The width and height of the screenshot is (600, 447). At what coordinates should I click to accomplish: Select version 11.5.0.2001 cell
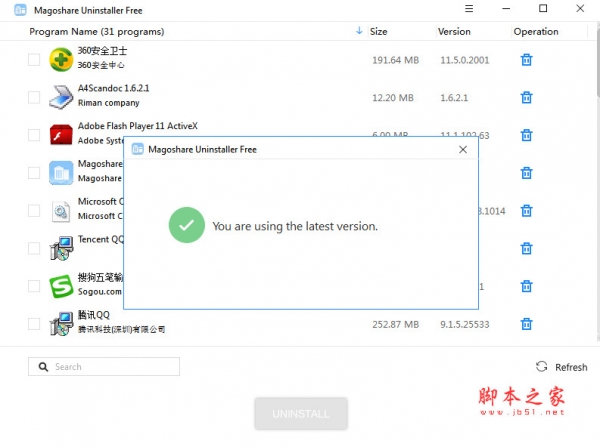[x=465, y=60]
